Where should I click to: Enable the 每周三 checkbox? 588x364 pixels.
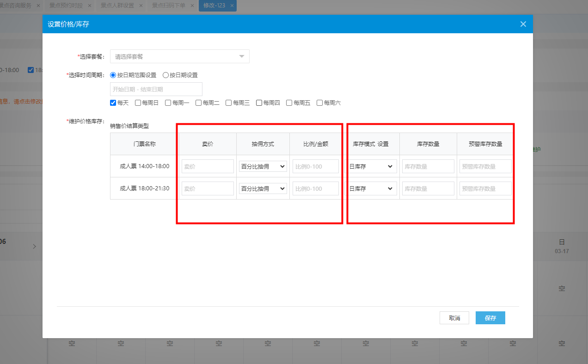click(x=229, y=103)
